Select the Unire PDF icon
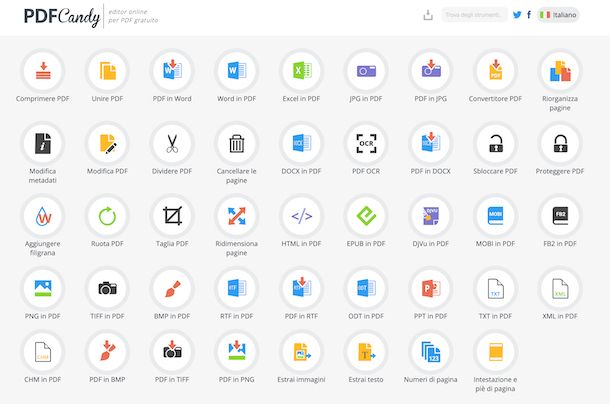610x404 pixels. (x=107, y=70)
